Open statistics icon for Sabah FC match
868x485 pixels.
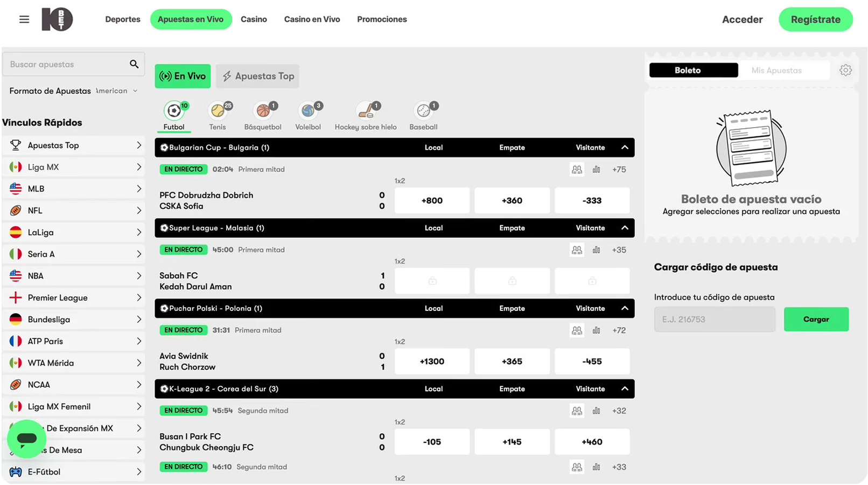click(x=596, y=250)
